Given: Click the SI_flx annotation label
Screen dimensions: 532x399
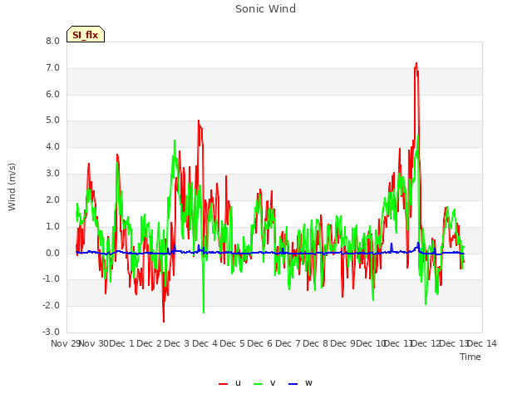Looking at the screenshot, I should (x=86, y=34).
